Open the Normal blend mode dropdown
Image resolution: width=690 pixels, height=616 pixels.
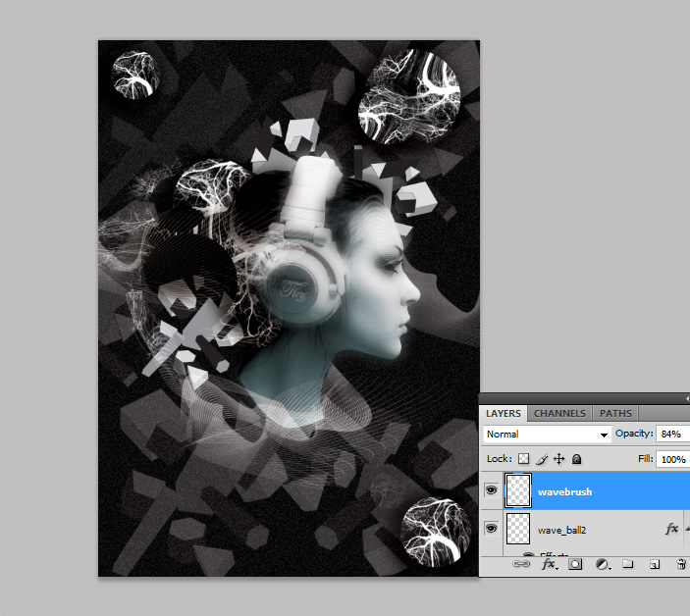coord(547,434)
